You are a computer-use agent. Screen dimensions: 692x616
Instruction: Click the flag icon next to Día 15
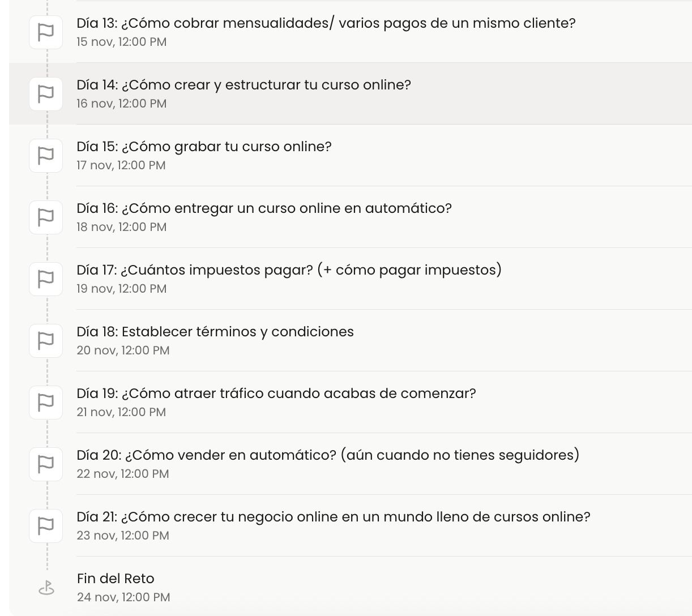click(46, 156)
